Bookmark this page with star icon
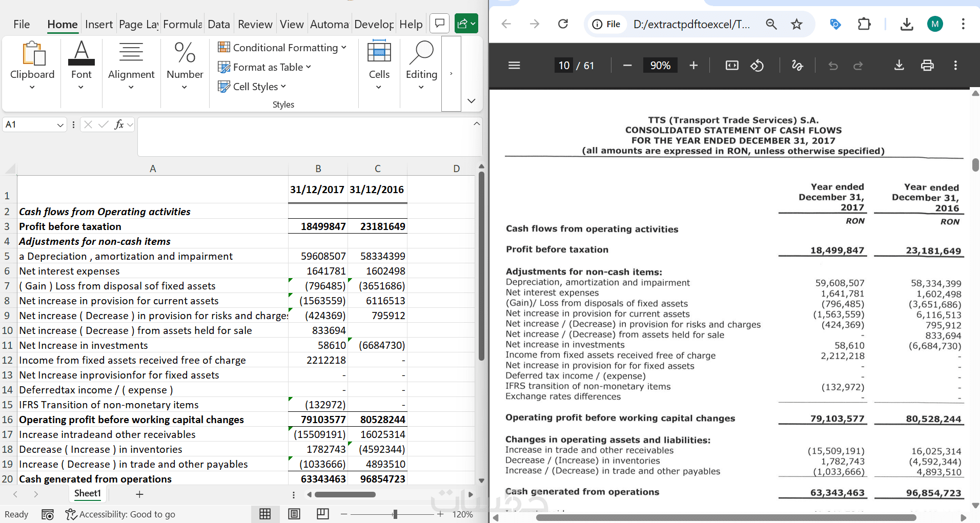 tap(797, 24)
